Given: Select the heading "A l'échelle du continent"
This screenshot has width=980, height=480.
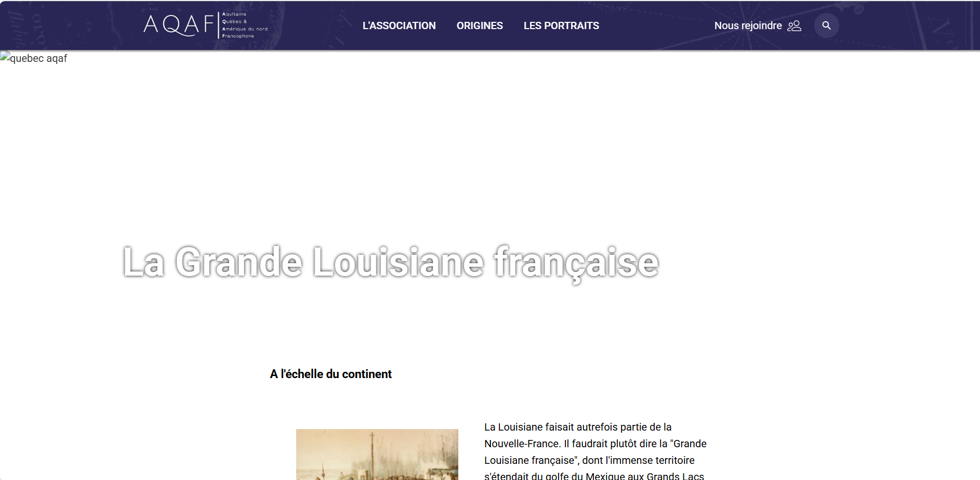Looking at the screenshot, I should (x=330, y=374).
